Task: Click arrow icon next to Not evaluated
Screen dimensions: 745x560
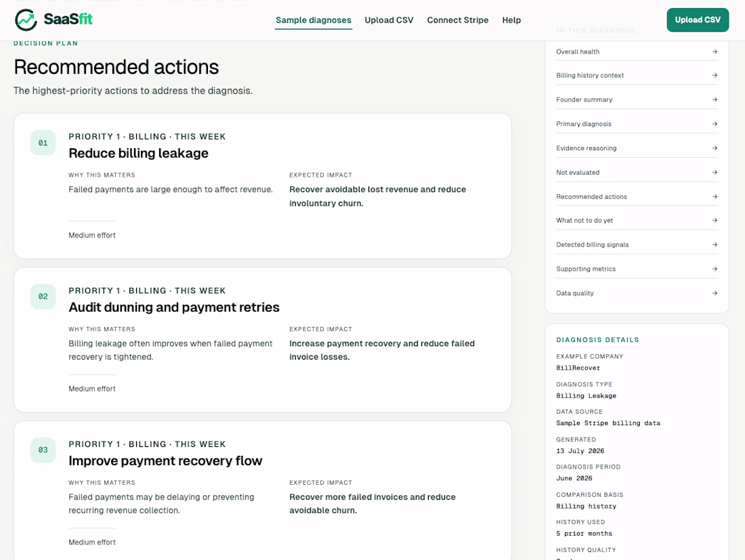Action: click(x=715, y=172)
